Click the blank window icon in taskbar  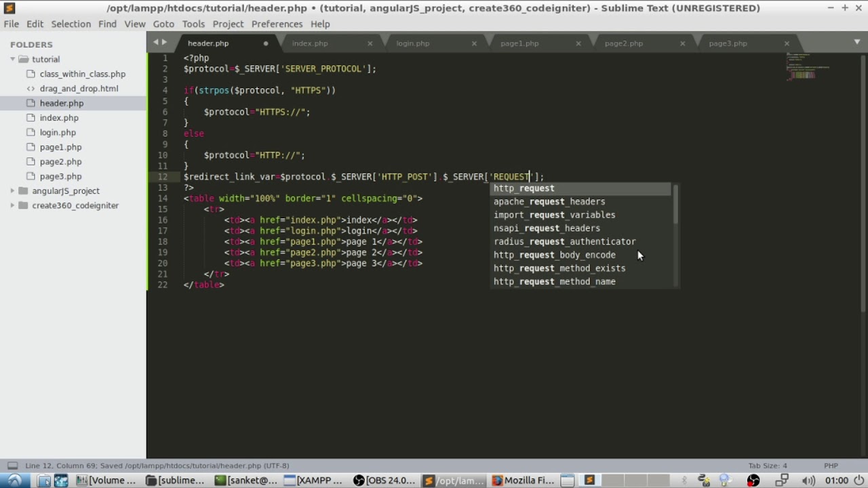click(567, 481)
